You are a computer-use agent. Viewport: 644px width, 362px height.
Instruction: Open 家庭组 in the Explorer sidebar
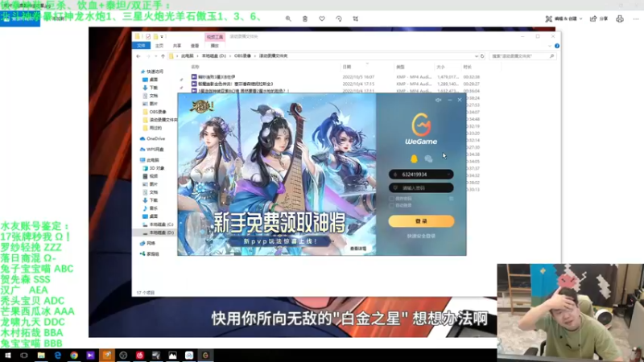(x=150, y=254)
